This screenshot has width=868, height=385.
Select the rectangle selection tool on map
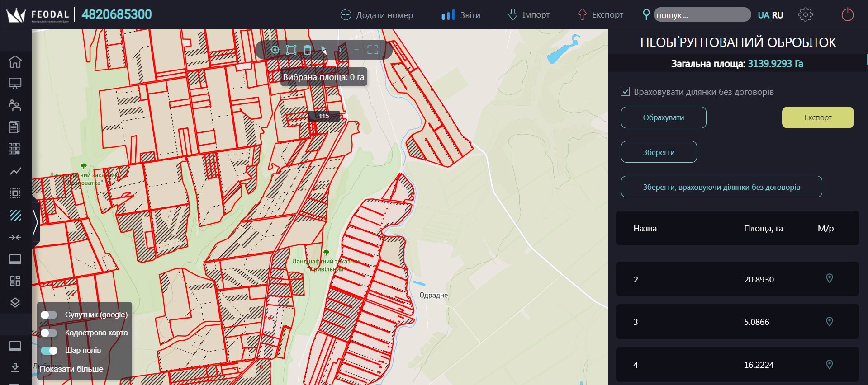(x=291, y=50)
